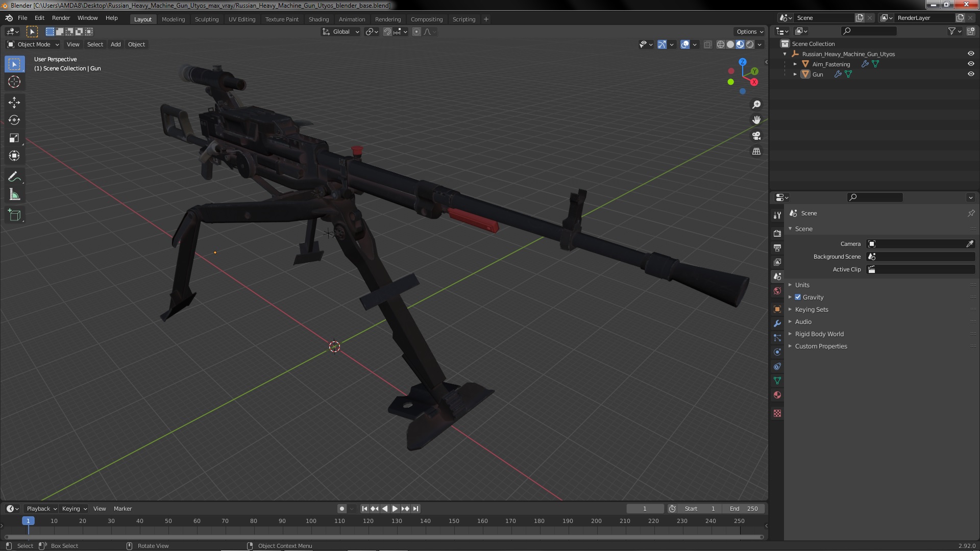The width and height of the screenshot is (980, 551).
Task: Toggle camera view icon
Action: coord(756,136)
